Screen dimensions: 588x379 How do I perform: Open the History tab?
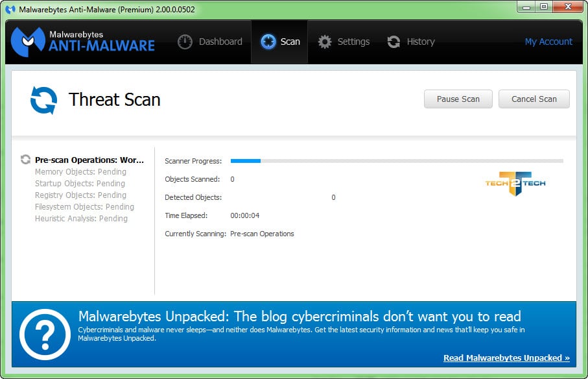click(x=410, y=42)
